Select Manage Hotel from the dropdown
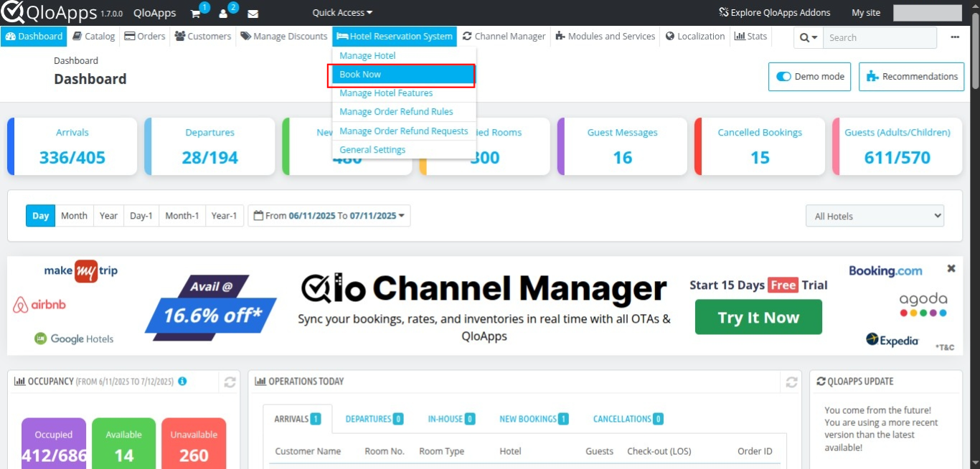The height and width of the screenshot is (469, 980). (x=404, y=56)
